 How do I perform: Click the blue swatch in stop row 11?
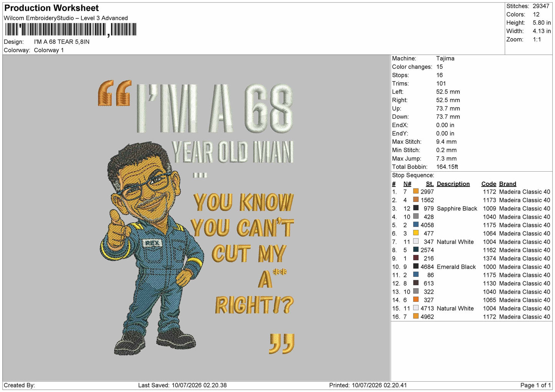tap(416, 275)
